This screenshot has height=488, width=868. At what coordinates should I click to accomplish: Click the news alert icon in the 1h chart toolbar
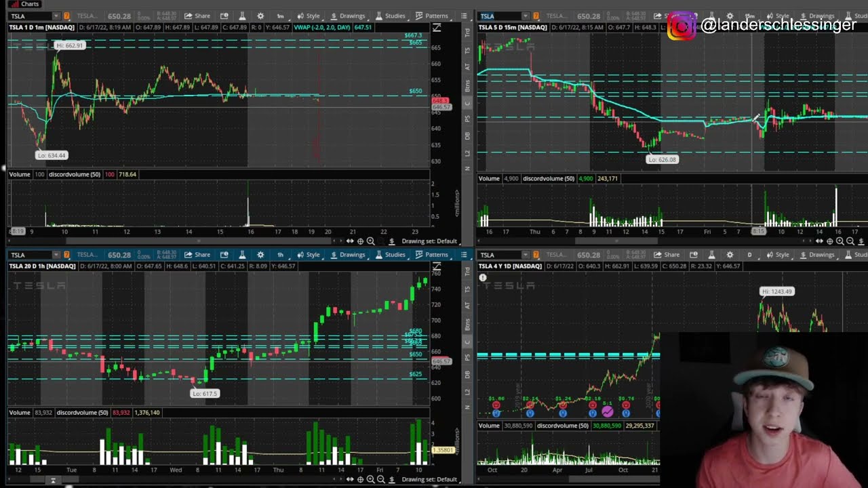[x=224, y=255]
